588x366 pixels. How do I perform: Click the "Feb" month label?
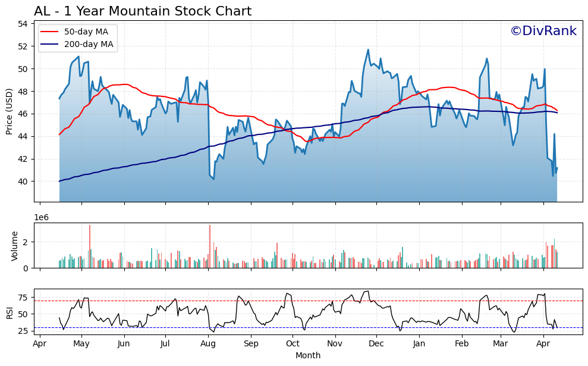461,344
